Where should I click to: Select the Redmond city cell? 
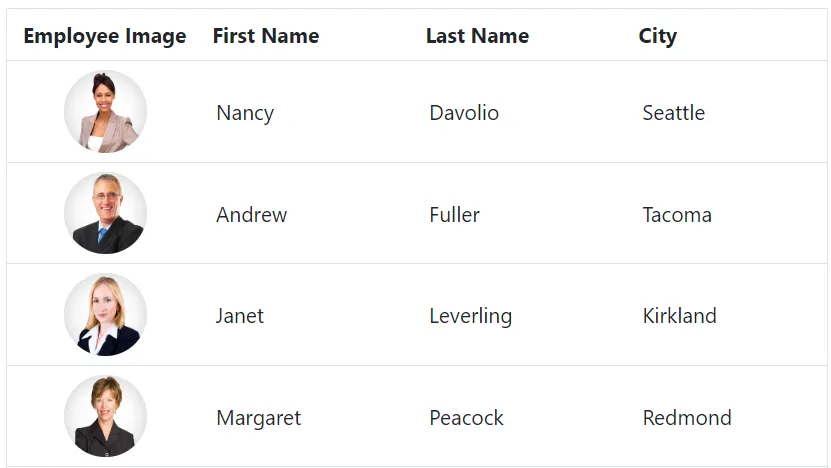[x=687, y=418]
